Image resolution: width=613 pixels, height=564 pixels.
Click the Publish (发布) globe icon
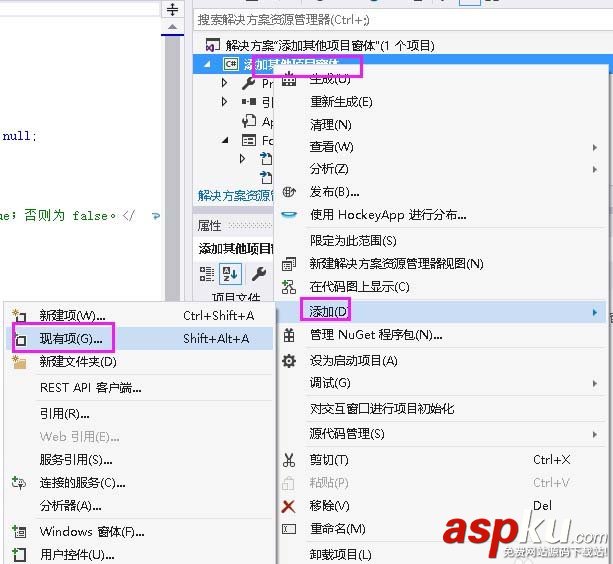tap(289, 192)
